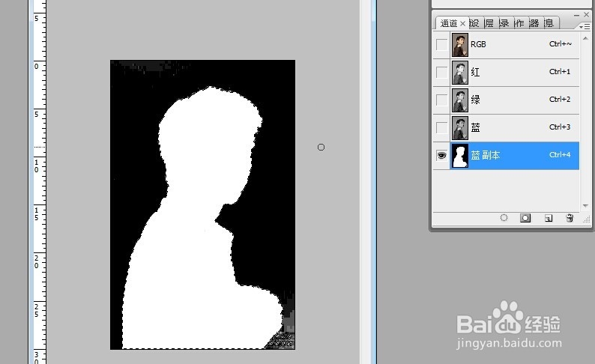Close the 通道 tab with its ×
The image size is (595, 364).
coord(462,23)
